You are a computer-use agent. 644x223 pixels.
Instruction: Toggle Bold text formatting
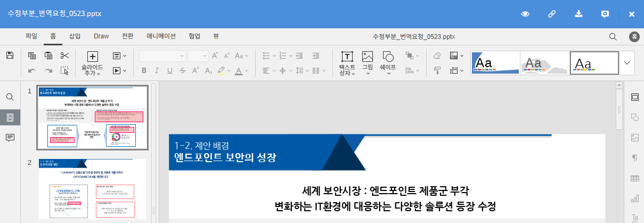click(144, 70)
